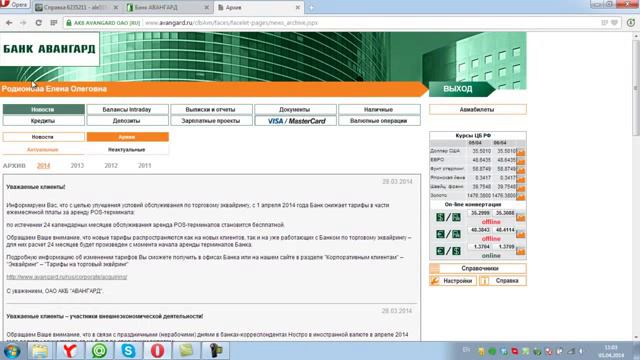Open the Opera menu button
This screenshot has width=640, height=360.
coord(14,4)
